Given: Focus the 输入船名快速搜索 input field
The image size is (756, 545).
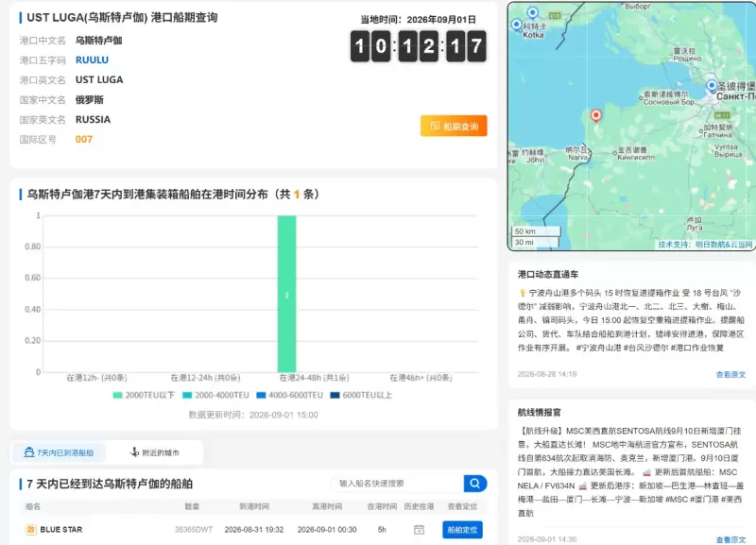Looking at the screenshot, I should coord(397,484).
